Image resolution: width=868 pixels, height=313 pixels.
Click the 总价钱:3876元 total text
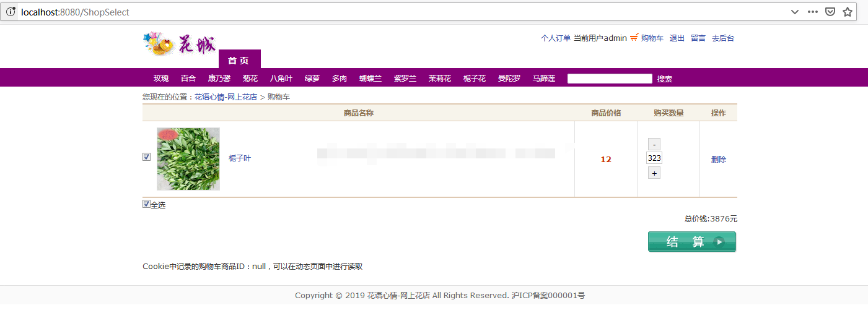point(711,219)
